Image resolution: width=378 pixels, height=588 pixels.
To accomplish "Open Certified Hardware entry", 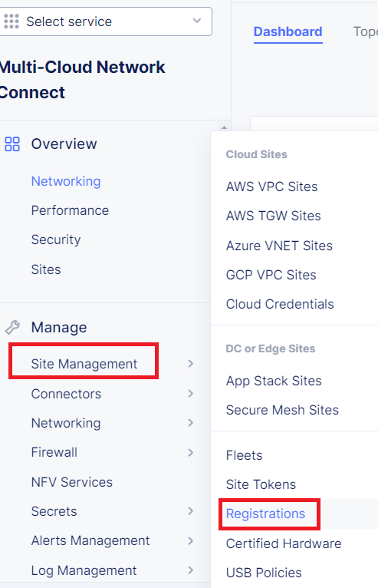I will (x=284, y=543).
